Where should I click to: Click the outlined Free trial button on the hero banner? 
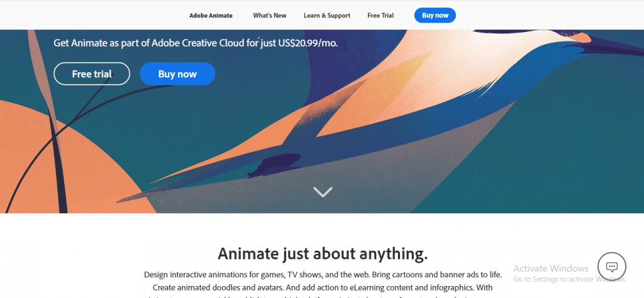pyautogui.click(x=92, y=74)
